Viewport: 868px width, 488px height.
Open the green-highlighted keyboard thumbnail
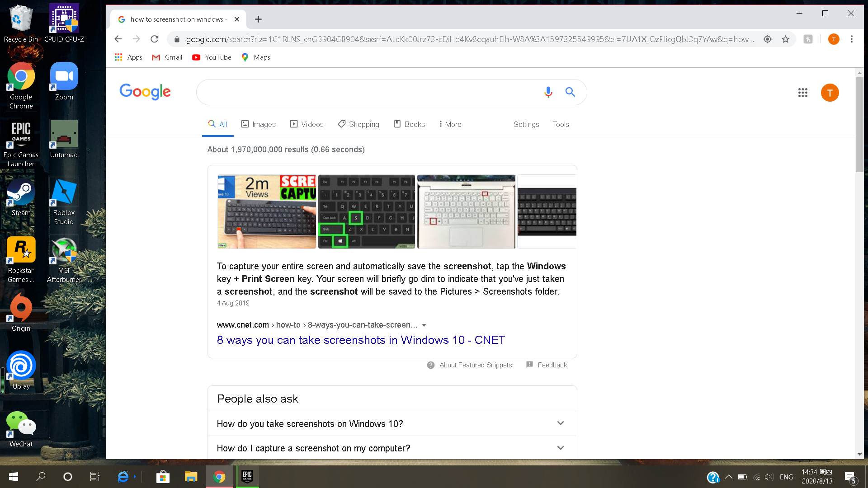point(367,211)
